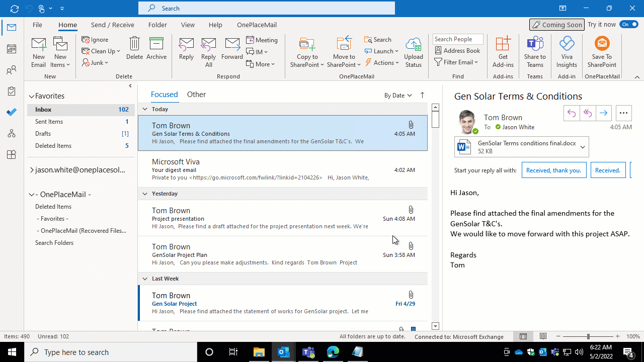Screen dimensions: 644x362
Task: Click the 'Received, thank you.' suggested reply
Action: point(553,170)
